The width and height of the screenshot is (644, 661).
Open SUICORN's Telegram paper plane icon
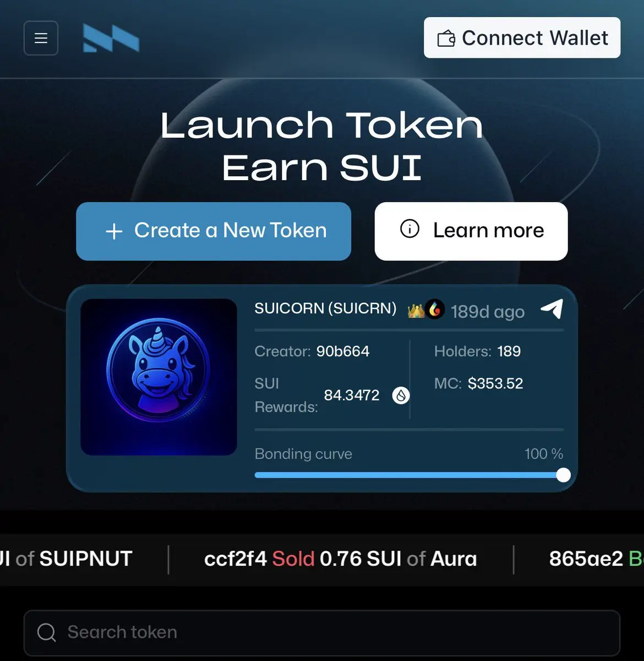552,309
